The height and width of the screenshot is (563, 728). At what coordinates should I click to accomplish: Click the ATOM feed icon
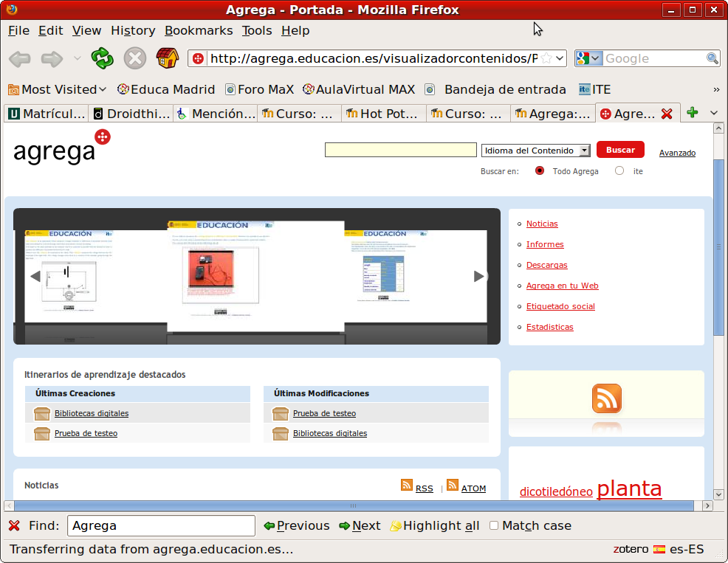click(452, 485)
